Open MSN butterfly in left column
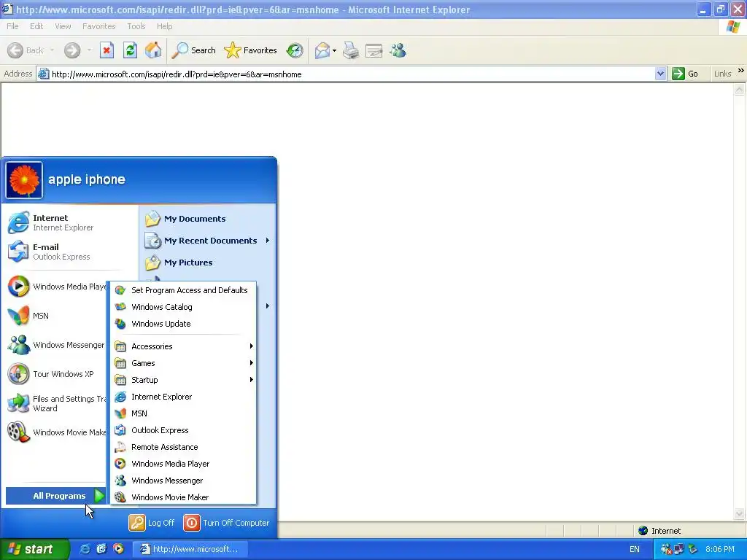Image resolution: width=747 pixels, height=560 pixels. (x=56, y=316)
